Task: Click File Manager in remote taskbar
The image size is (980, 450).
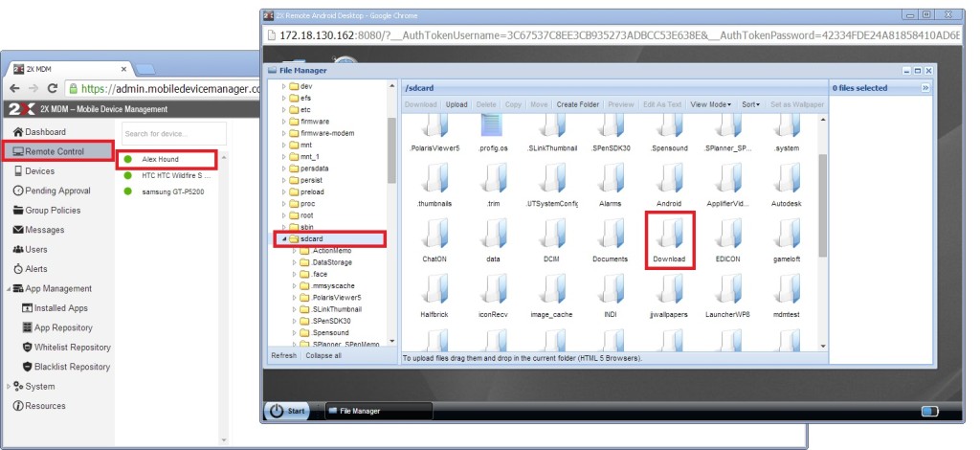Action: coord(379,411)
